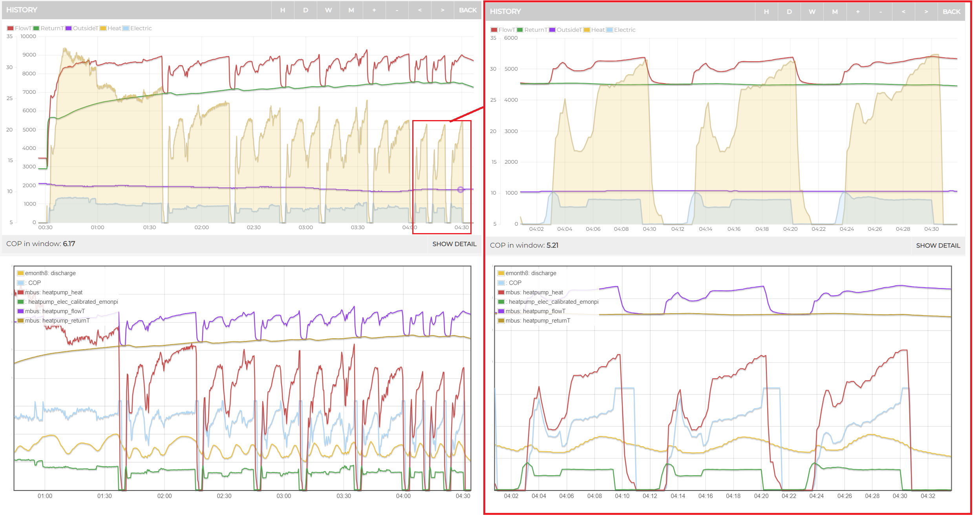980x529 pixels.
Task: Expand SHOW DETAIL under left chart
Action: 454,244
